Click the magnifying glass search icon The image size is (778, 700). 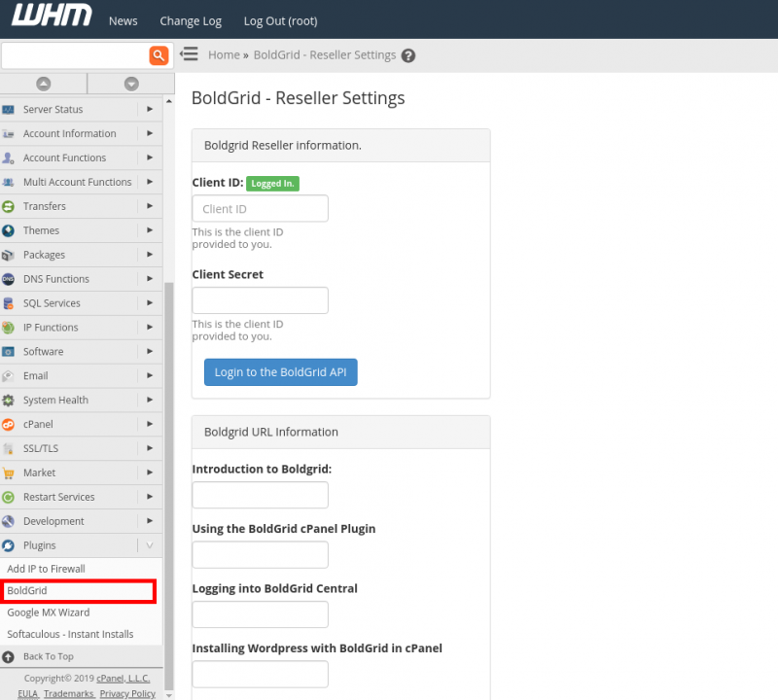[x=159, y=55]
